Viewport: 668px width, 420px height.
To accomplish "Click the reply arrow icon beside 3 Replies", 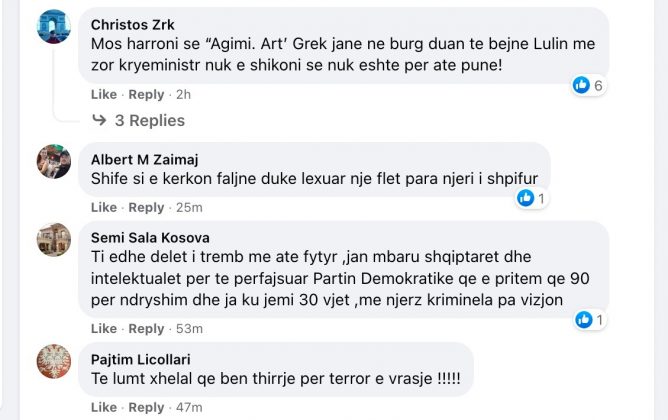I will point(99,120).
